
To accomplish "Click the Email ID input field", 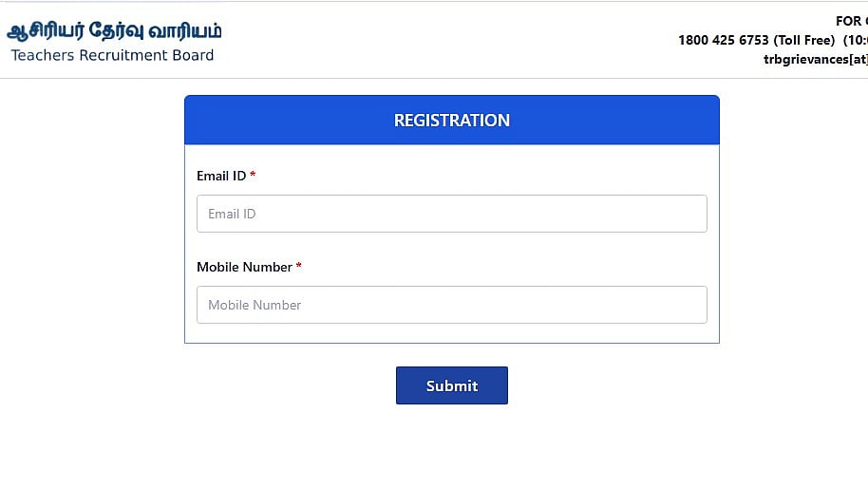I will coord(451,214).
